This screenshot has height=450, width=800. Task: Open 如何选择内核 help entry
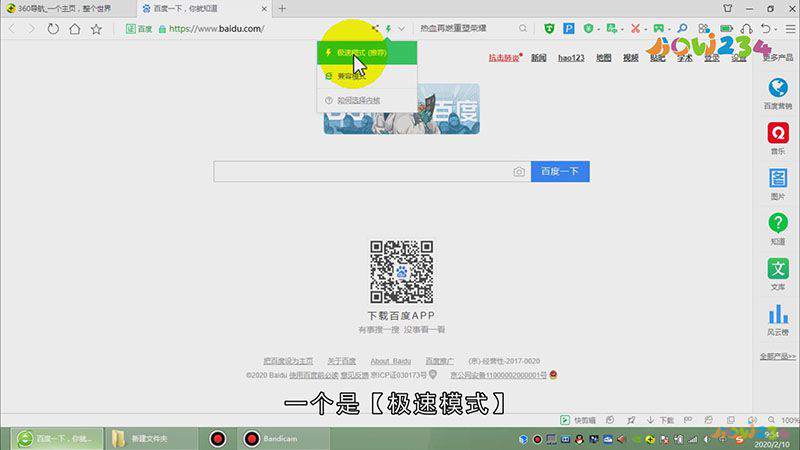click(367, 100)
